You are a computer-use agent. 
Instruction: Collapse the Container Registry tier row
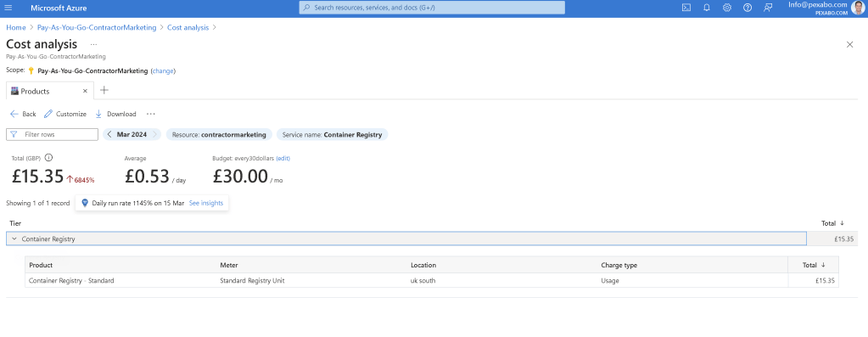pos(14,239)
